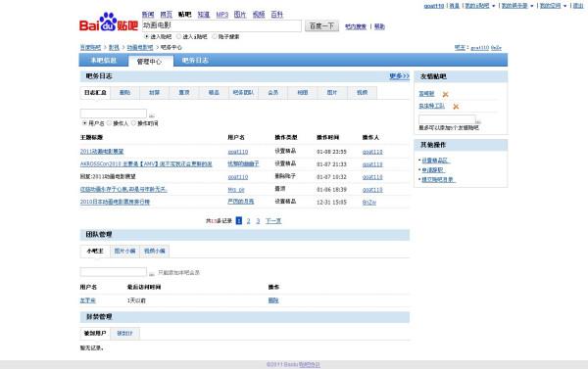Go to log page 3
Image resolution: width=588 pixels, height=369 pixels.
pos(258,221)
